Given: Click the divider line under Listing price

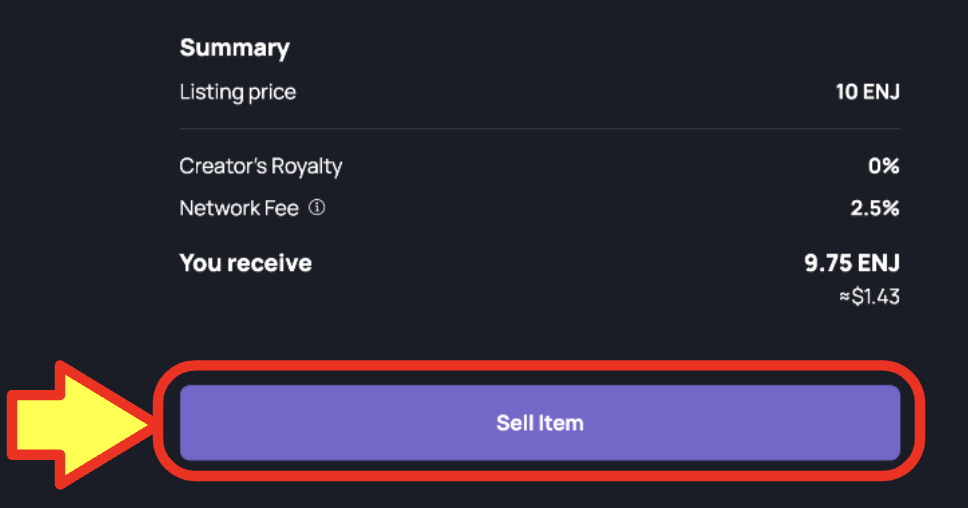Looking at the screenshot, I should point(540,128).
